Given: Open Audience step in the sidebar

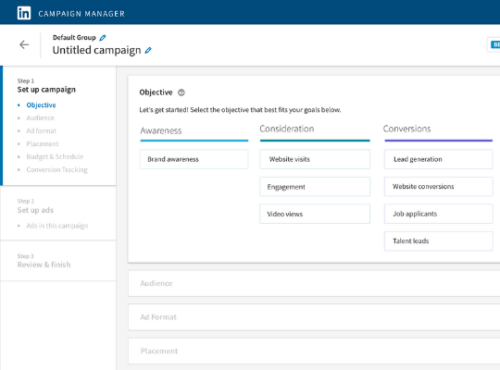Looking at the screenshot, I should point(40,118).
